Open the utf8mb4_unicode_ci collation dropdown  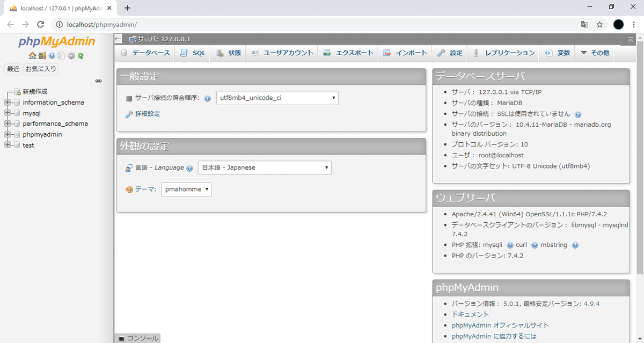(277, 98)
